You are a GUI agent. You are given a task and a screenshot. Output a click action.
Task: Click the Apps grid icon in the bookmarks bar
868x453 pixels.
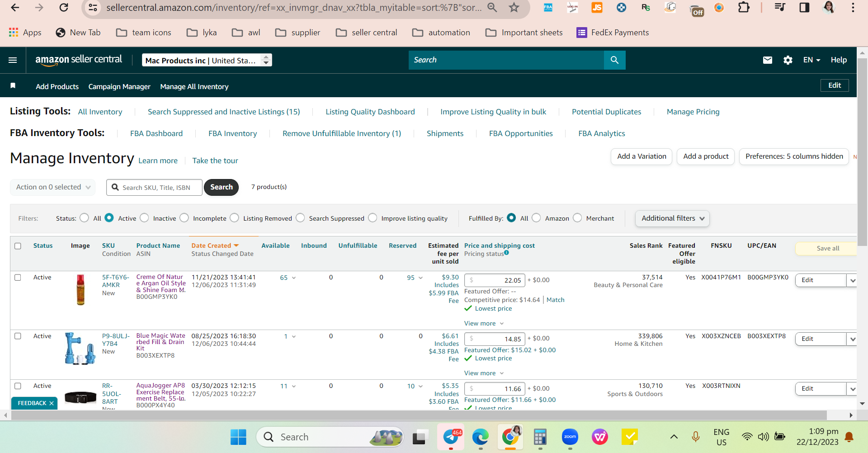tap(14, 33)
